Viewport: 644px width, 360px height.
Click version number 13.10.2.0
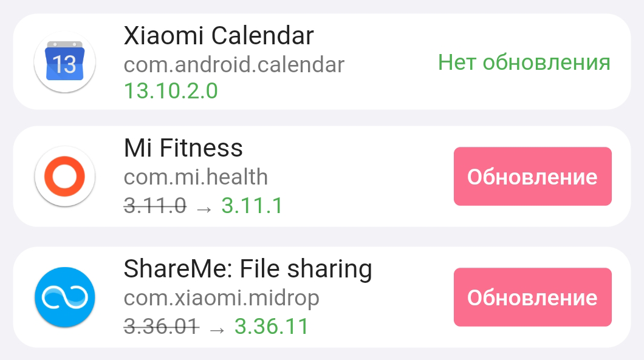(x=171, y=90)
